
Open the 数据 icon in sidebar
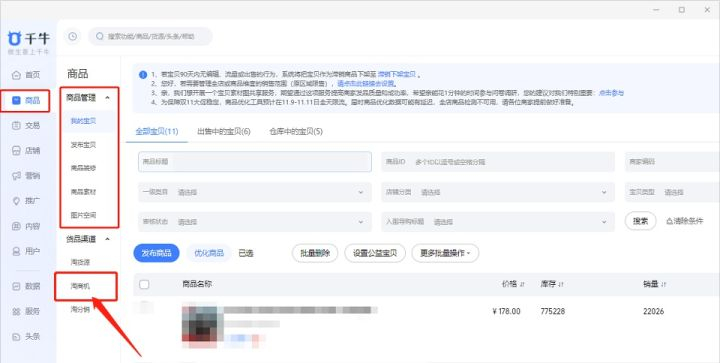(17, 286)
